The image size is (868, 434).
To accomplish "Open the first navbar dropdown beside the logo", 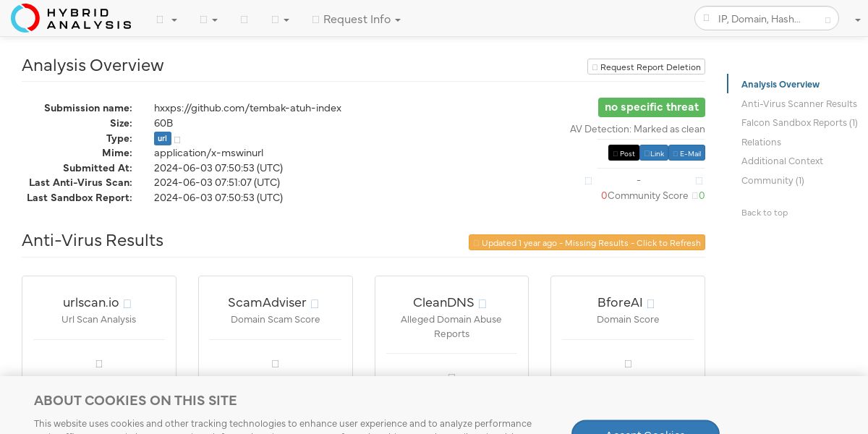I will [x=166, y=20].
